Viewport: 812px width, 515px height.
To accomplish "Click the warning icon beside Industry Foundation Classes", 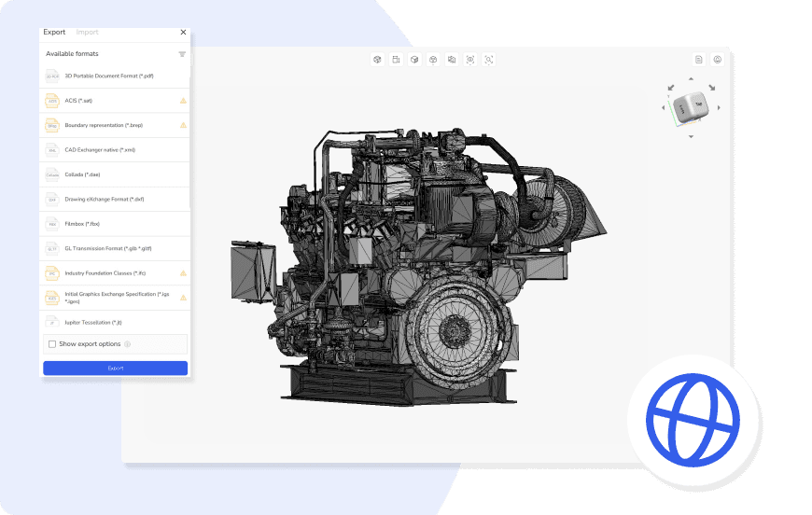I will pyautogui.click(x=183, y=273).
